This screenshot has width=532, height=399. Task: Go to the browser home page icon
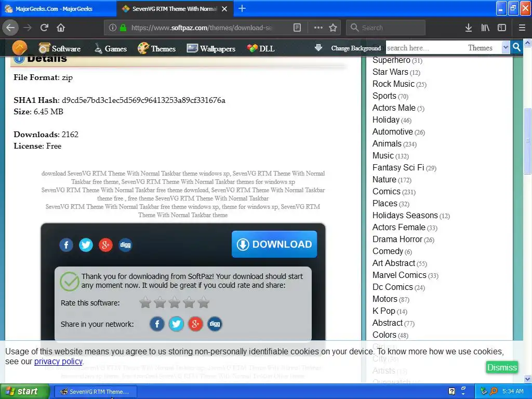pyautogui.click(x=61, y=28)
